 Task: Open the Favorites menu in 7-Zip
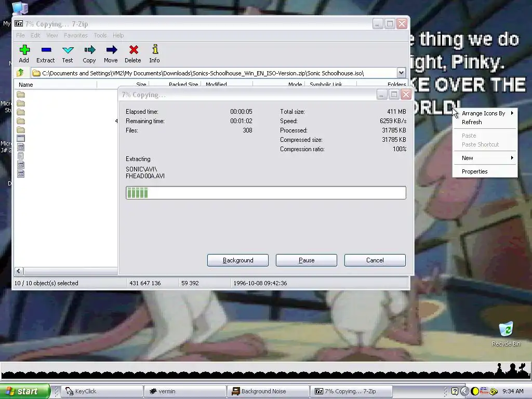(76, 35)
